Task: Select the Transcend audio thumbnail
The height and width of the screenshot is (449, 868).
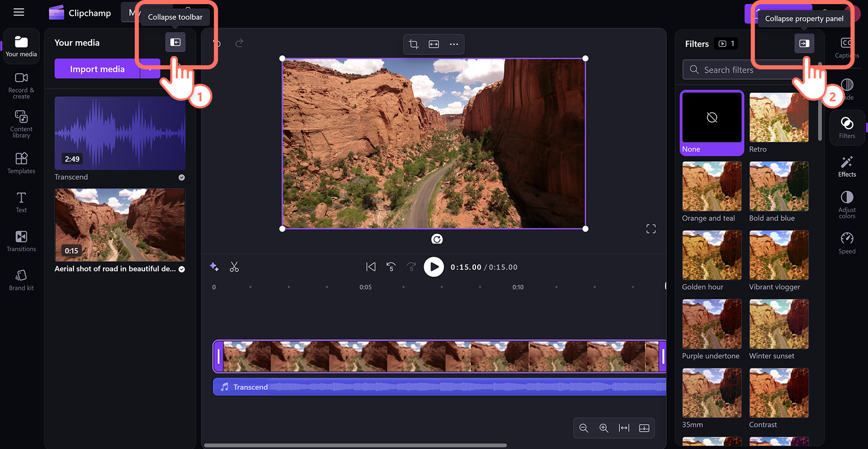Action: click(120, 133)
